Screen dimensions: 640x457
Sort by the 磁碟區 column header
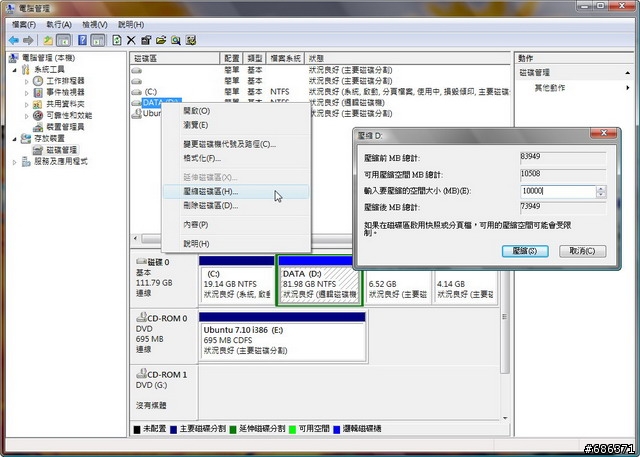(x=175, y=58)
